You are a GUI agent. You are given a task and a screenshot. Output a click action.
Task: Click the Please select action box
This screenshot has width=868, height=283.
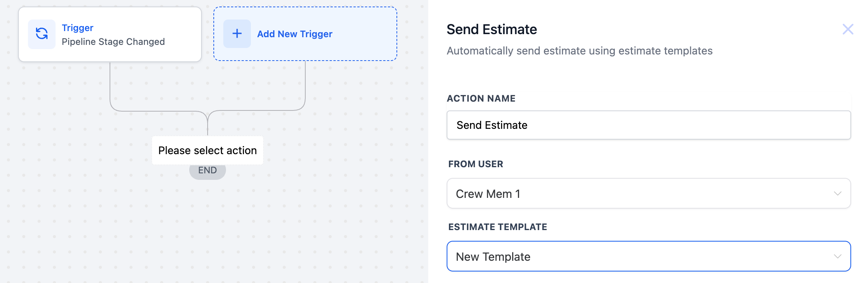[x=207, y=150]
